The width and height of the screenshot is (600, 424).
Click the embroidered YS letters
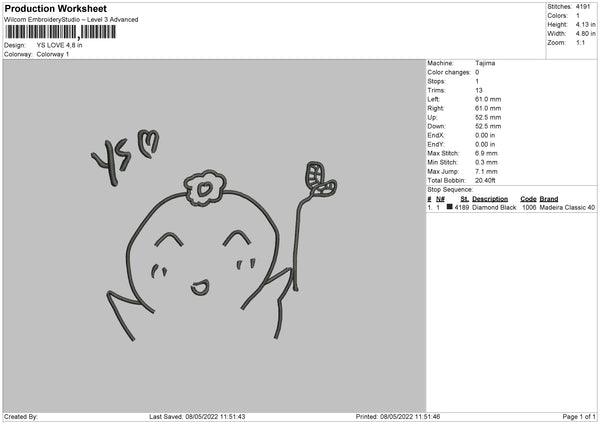point(110,161)
